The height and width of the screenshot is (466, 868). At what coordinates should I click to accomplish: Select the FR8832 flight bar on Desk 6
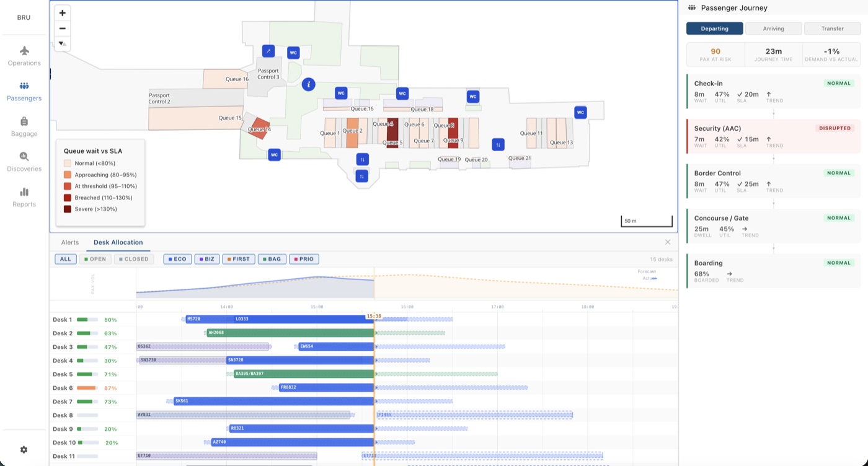tap(326, 387)
